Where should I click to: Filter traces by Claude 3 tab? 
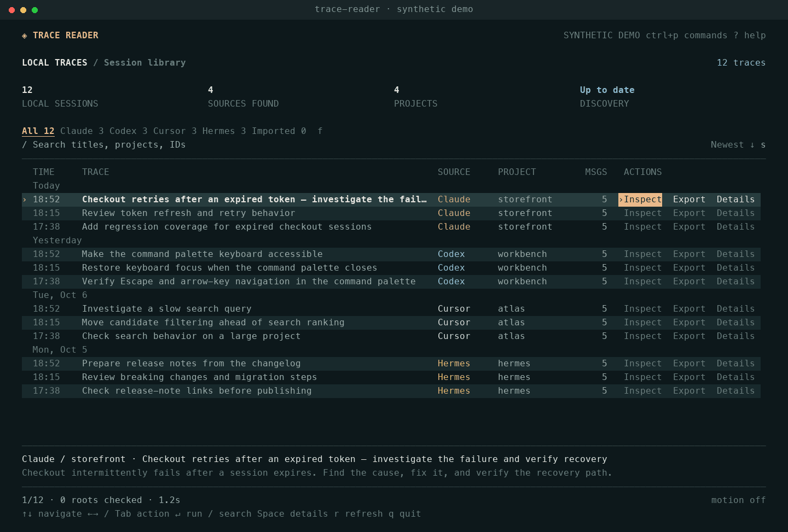point(82,131)
